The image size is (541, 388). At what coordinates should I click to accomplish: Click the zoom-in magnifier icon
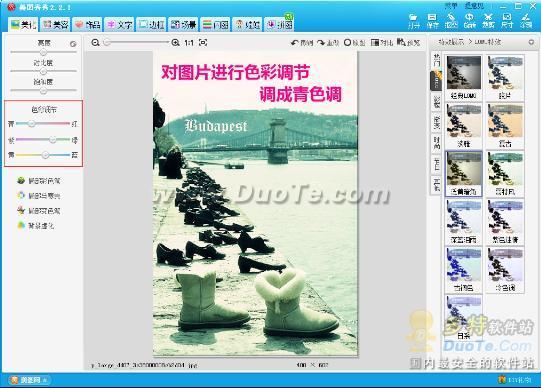tap(175, 42)
